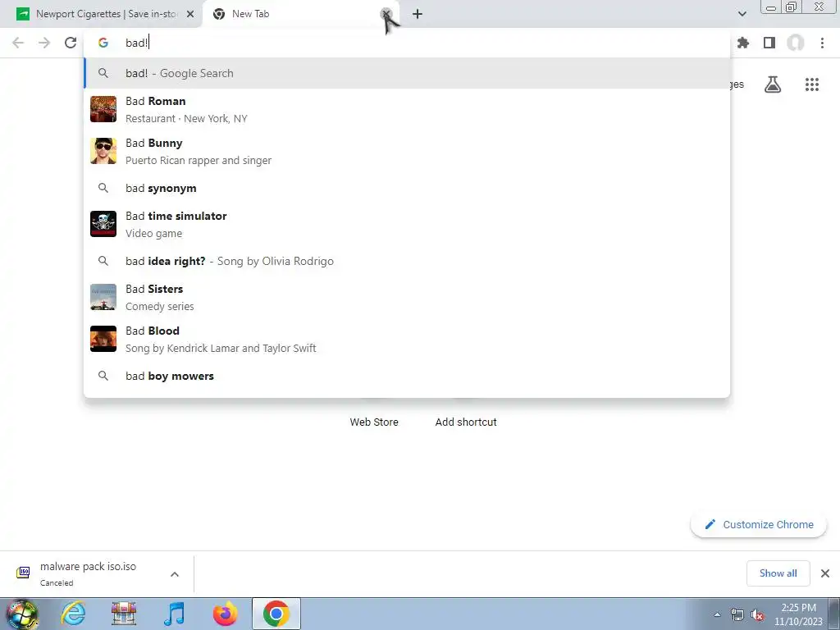Close the New Tab tab
Image resolution: width=840 pixels, height=630 pixels.
[386, 14]
